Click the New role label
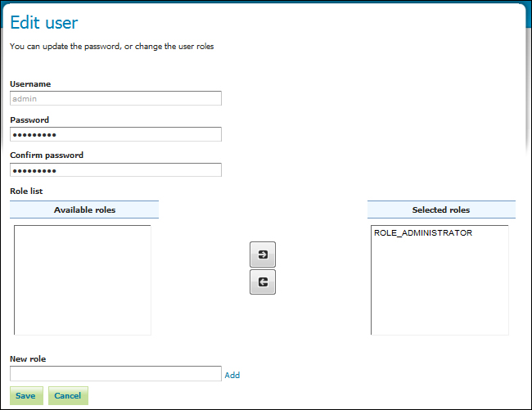532x410 pixels. pos(28,358)
